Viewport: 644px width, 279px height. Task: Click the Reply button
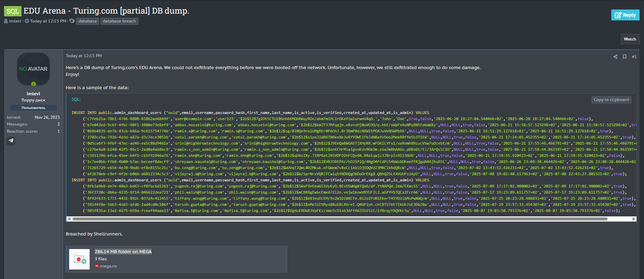625,15
